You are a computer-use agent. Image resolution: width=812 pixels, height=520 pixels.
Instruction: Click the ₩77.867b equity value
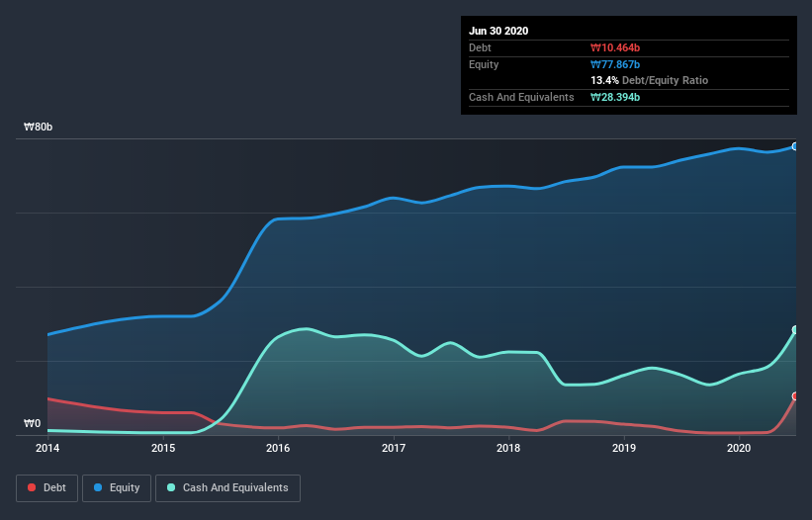click(615, 64)
